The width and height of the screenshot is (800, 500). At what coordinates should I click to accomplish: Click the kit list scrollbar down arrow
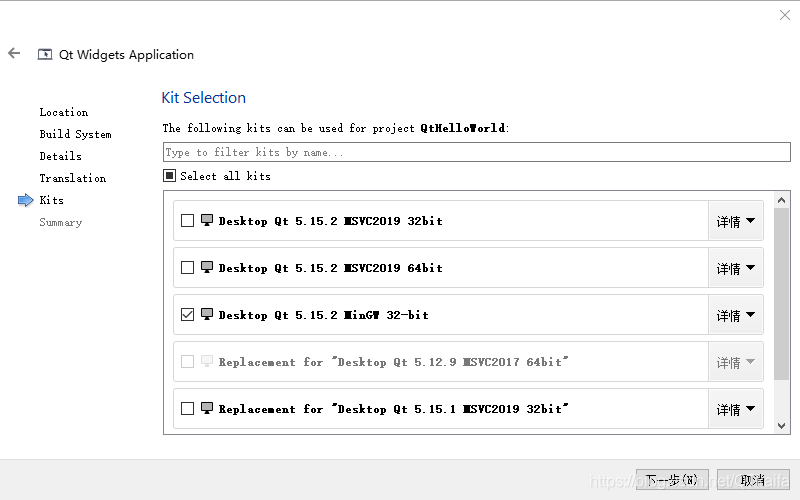[781, 426]
